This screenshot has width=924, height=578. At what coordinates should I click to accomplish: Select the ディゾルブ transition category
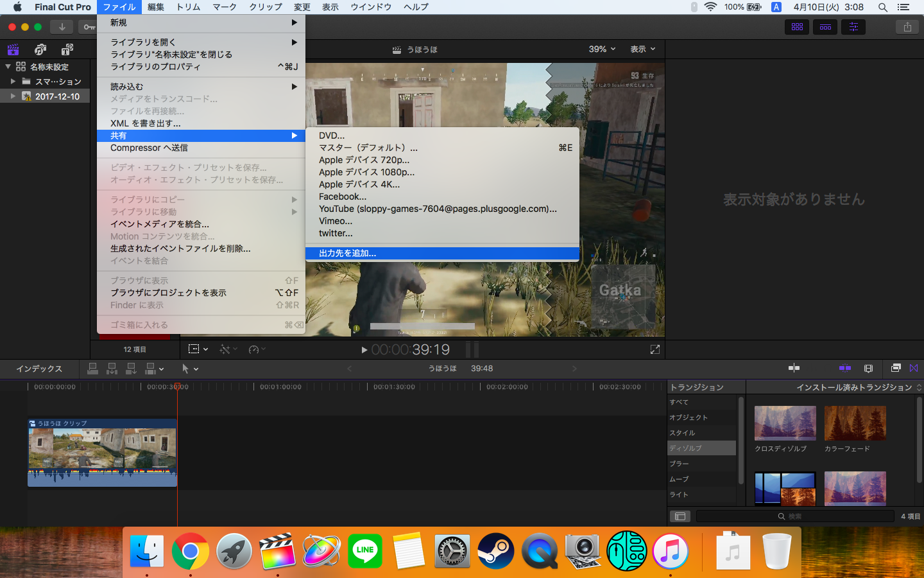[x=701, y=448]
